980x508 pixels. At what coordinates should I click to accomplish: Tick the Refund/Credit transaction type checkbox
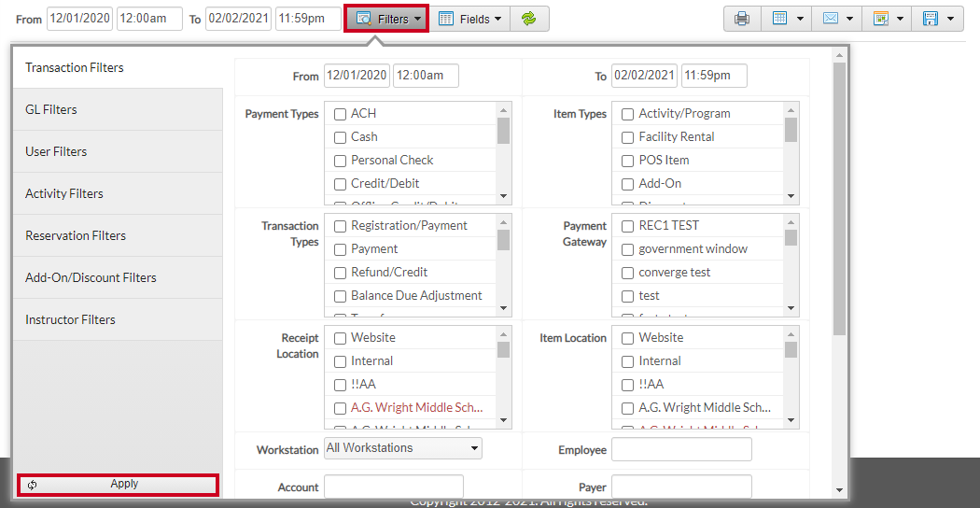(x=340, y=273)
